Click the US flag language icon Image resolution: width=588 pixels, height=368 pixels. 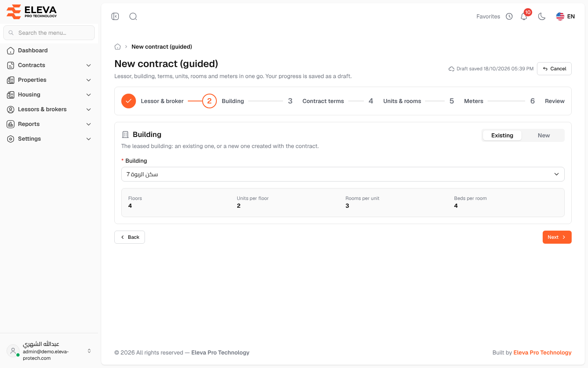[560, 16]
